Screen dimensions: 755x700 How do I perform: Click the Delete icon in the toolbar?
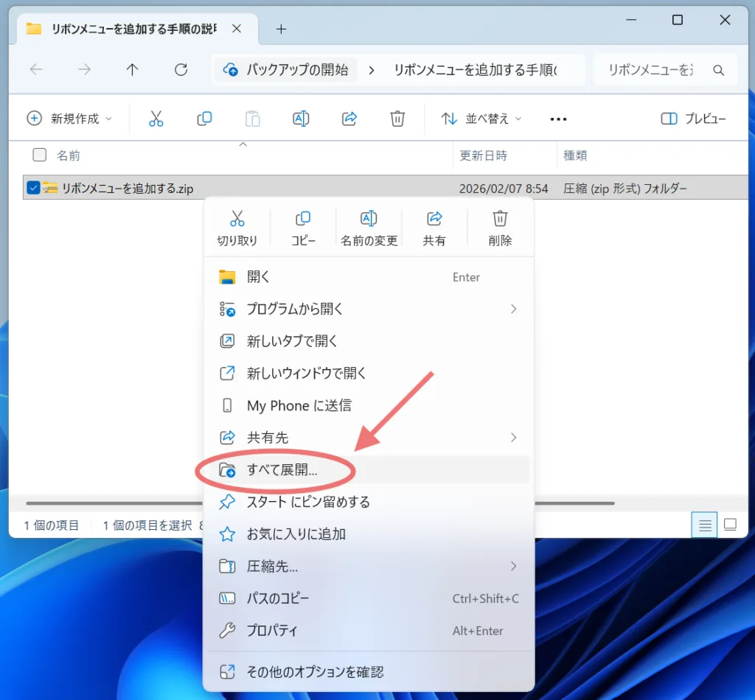coord(397,119)
